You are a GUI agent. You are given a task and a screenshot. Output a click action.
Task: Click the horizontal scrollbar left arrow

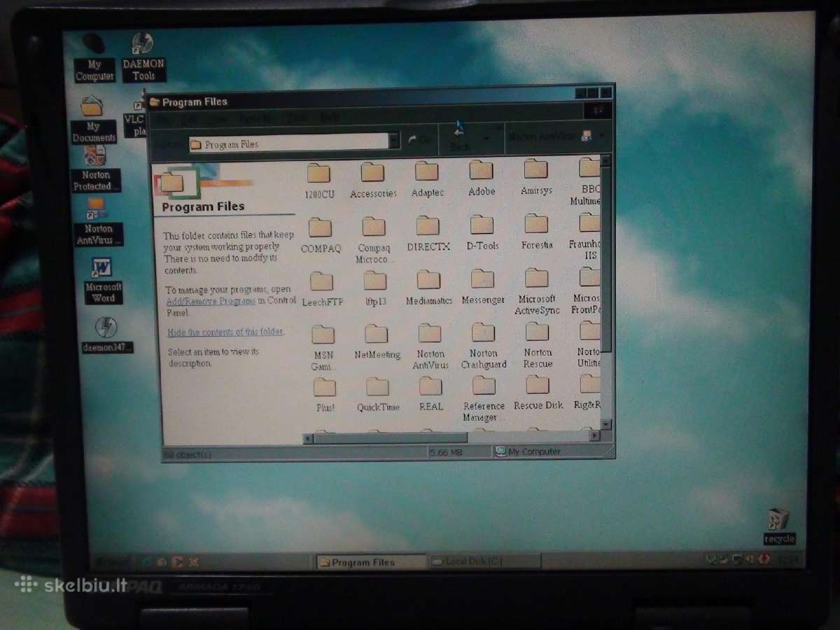pos(308,439)
